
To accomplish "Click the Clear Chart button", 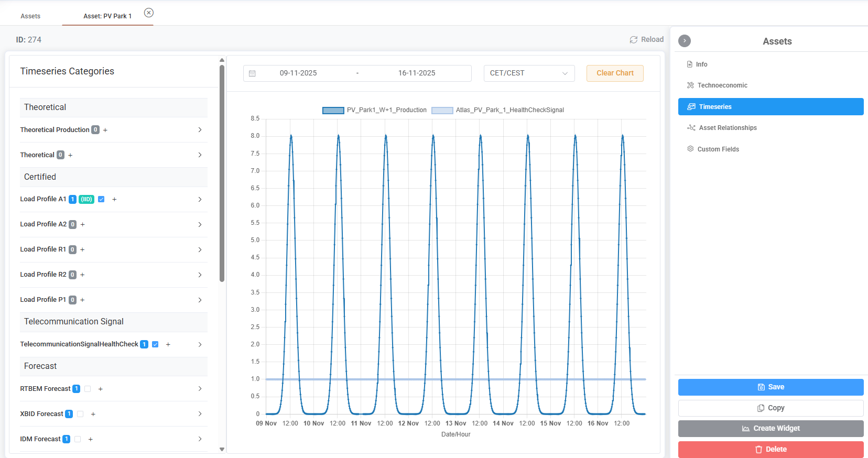I will (x=615, y=73).
